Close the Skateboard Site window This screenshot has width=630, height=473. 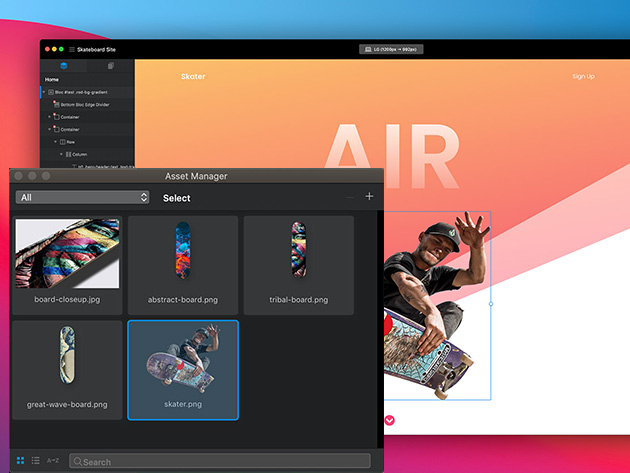47,49
